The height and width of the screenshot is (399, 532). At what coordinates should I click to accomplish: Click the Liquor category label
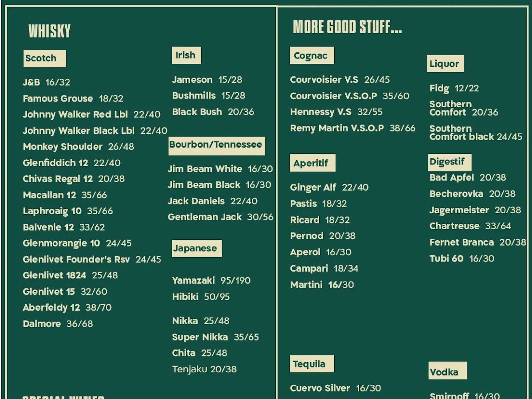click(x=445, y=64)
